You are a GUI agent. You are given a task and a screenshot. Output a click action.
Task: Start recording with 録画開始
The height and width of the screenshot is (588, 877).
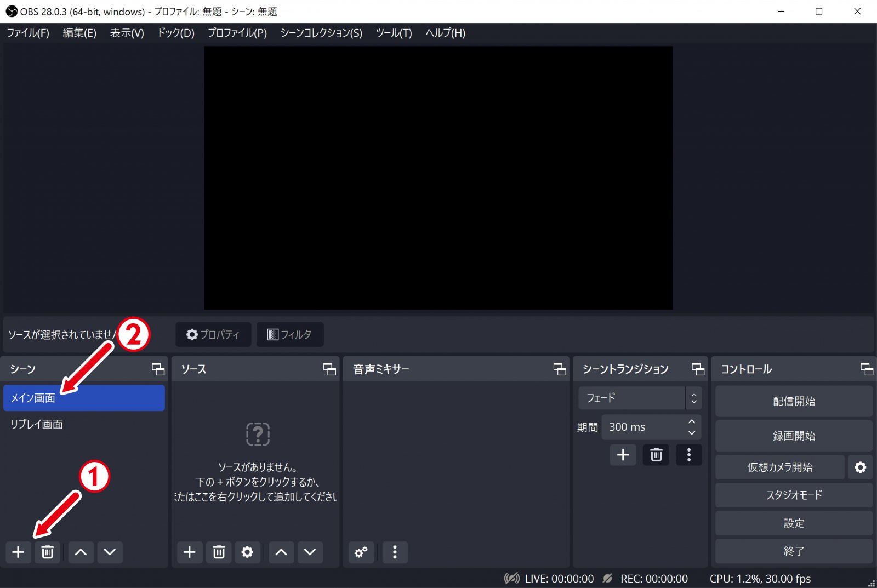pyautogui.click(x=794, y=436)
